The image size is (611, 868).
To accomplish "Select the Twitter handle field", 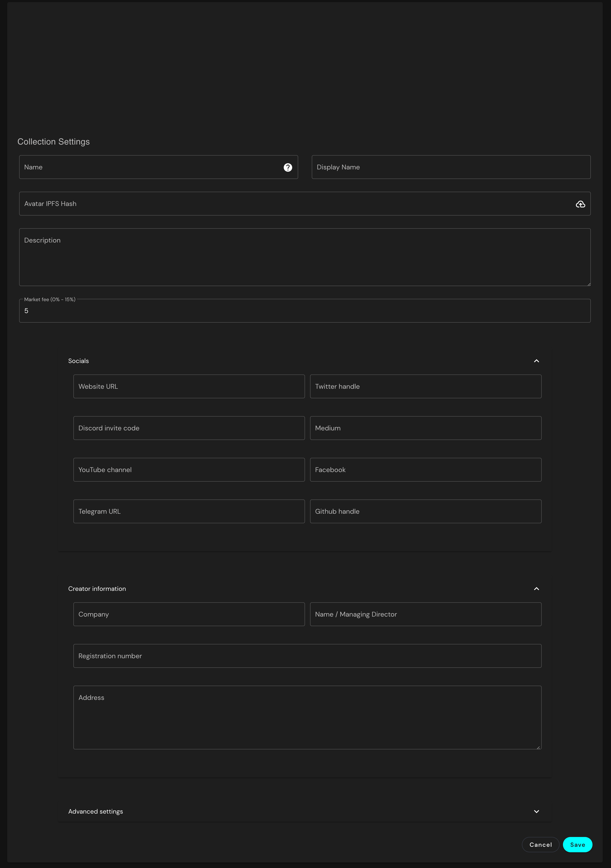I will coord(426,386).
